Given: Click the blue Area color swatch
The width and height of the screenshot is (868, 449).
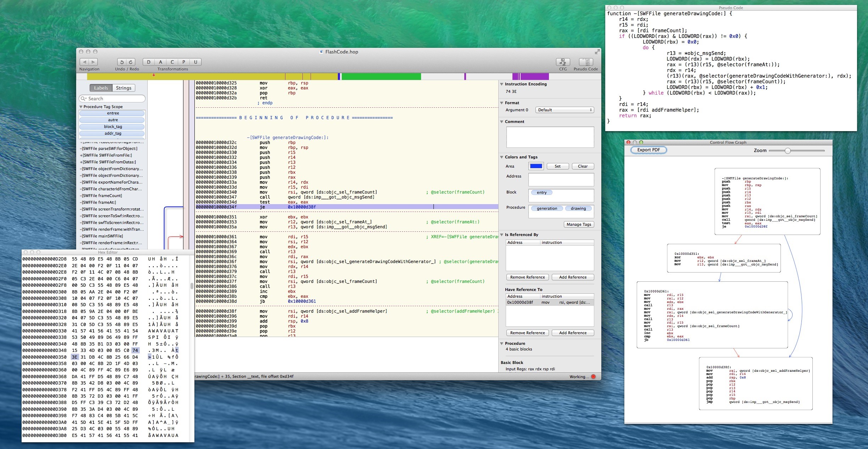Looking at the screenshot, I should [x=536, y=166].
